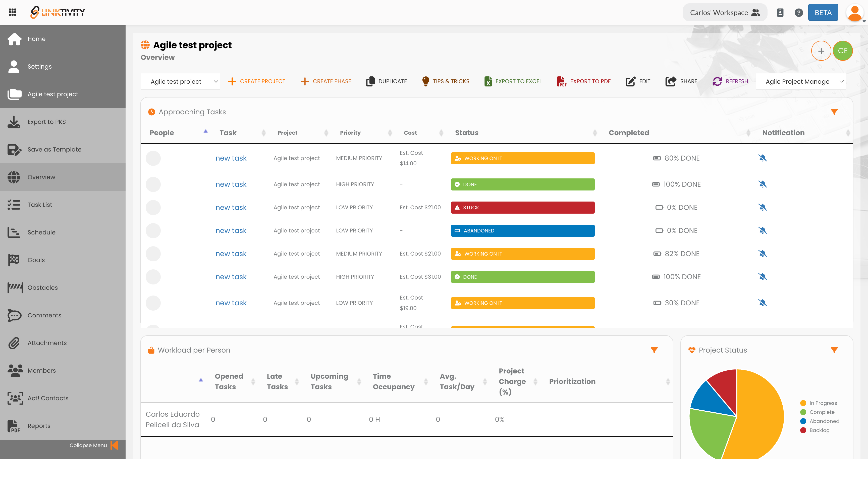Go to Home in sidebar
Screen dimensions: 868x484
coord(63,39)
